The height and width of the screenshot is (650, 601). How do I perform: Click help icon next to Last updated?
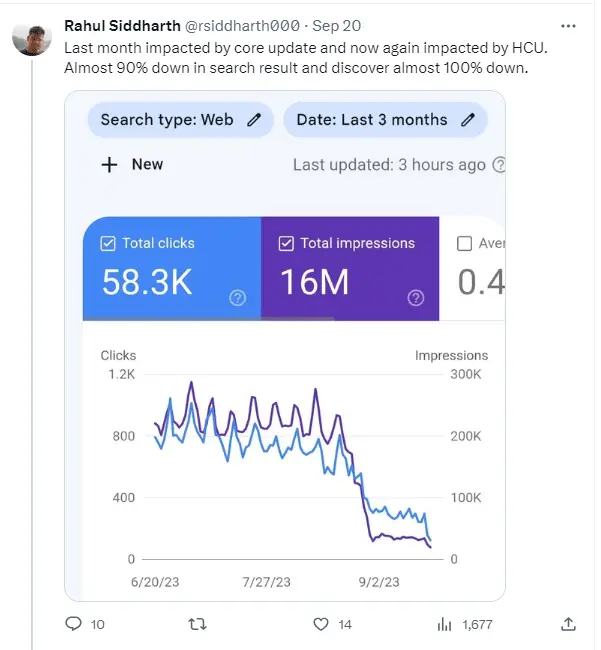(x=499, y=165)
